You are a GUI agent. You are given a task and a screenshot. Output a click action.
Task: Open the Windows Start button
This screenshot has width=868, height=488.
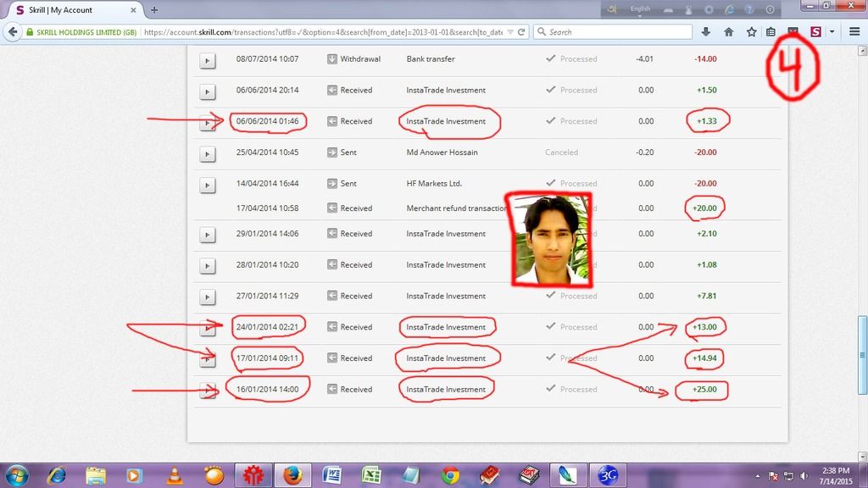tap(16, 475)
